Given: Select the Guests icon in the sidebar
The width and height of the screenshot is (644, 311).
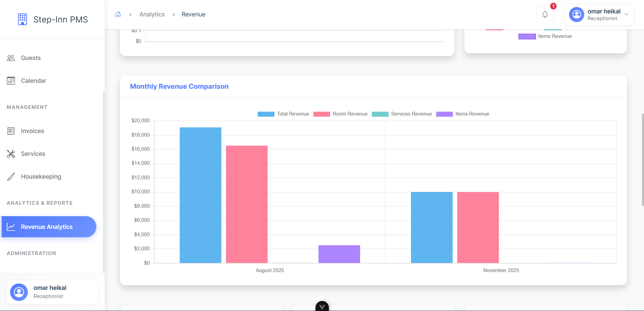Looking at the screenshot, I should click(11, 58).
